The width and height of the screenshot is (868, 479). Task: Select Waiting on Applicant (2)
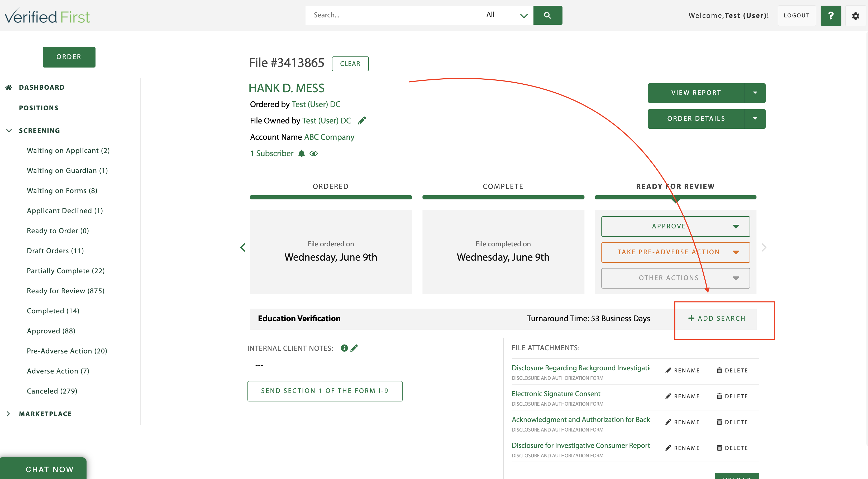[x=68, y=151]
